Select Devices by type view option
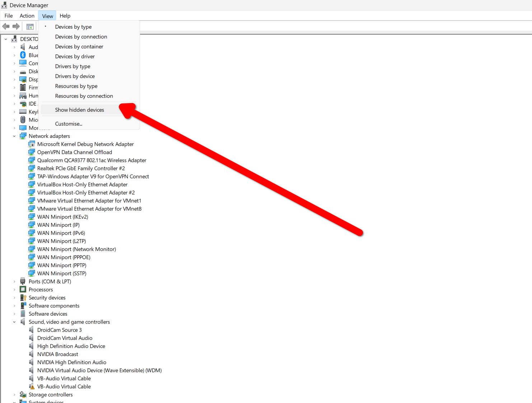Screen dimensions: 532x403 pos(73,27)
